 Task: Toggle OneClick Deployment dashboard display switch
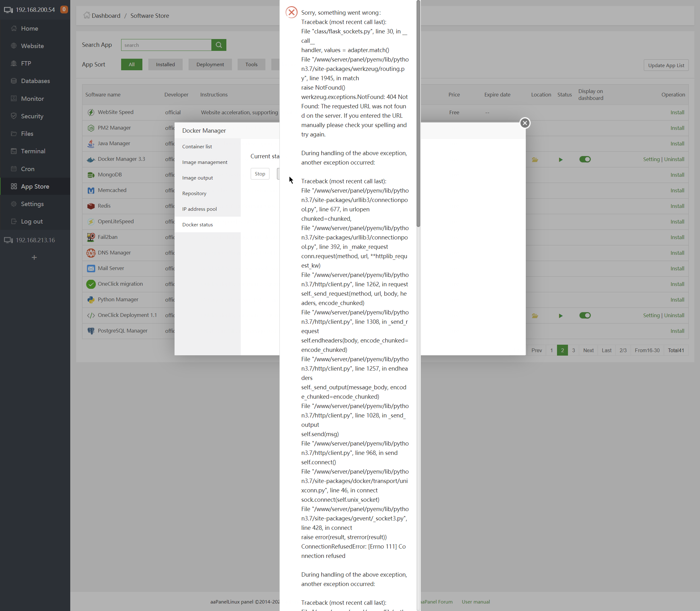585,315
